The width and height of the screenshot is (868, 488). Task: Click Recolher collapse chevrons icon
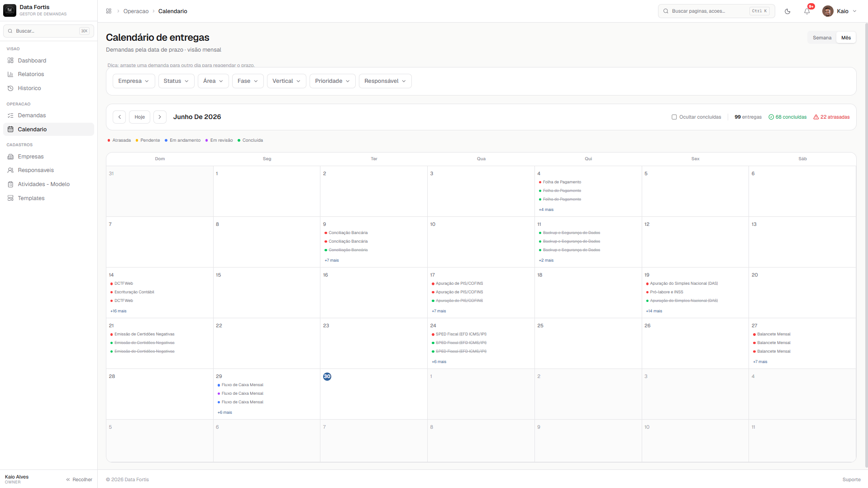coord(68,479)
